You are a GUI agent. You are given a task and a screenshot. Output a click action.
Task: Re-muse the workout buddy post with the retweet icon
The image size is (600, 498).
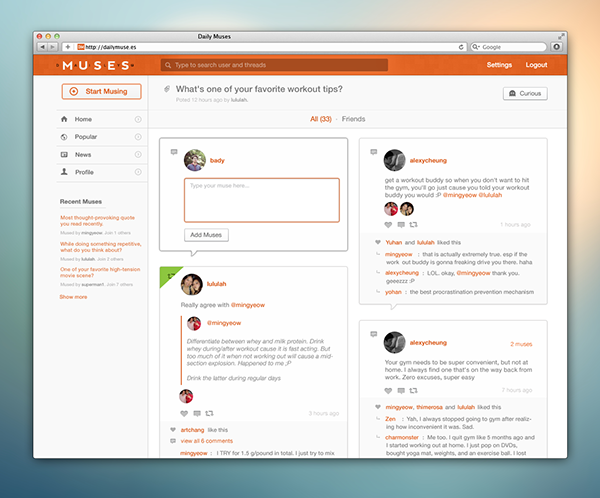[x=413, y=225]
